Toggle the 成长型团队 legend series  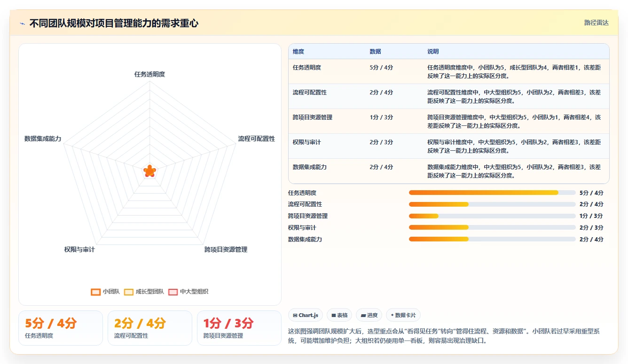point(144,292)
